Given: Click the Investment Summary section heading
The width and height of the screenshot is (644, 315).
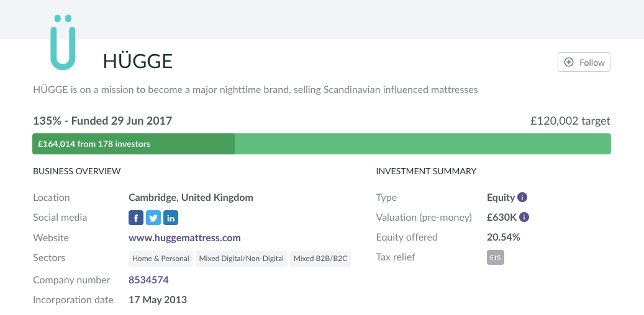Looking at the screenshot, I should 426,171.
